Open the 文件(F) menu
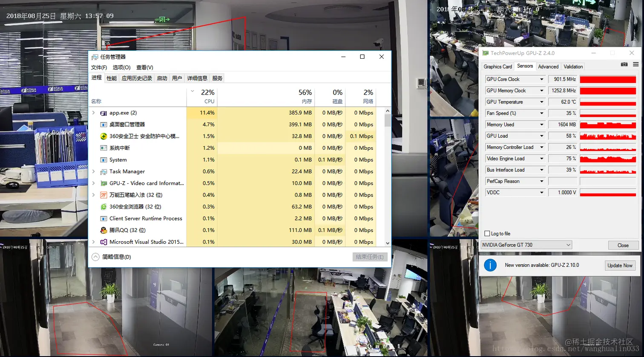The width and height of the screenshot is (644, 357). point(99,68)
